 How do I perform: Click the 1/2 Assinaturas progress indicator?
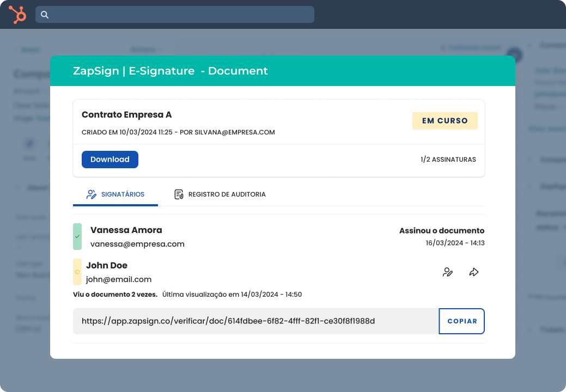click(448, 160)
